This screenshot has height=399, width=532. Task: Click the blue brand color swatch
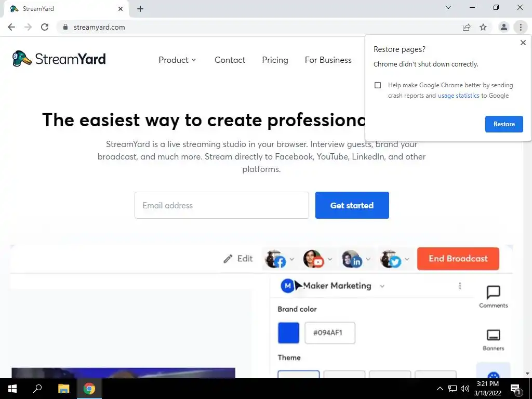(288, 333)
